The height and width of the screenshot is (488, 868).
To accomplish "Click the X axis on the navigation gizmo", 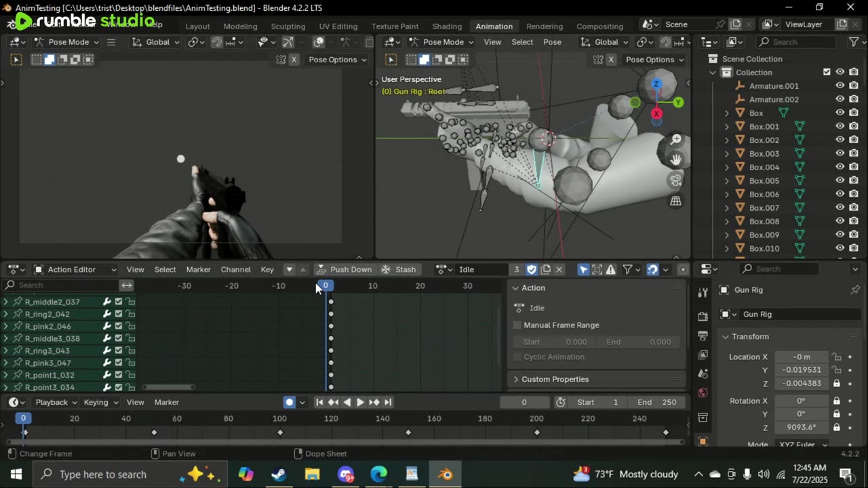I will [656, 114].
